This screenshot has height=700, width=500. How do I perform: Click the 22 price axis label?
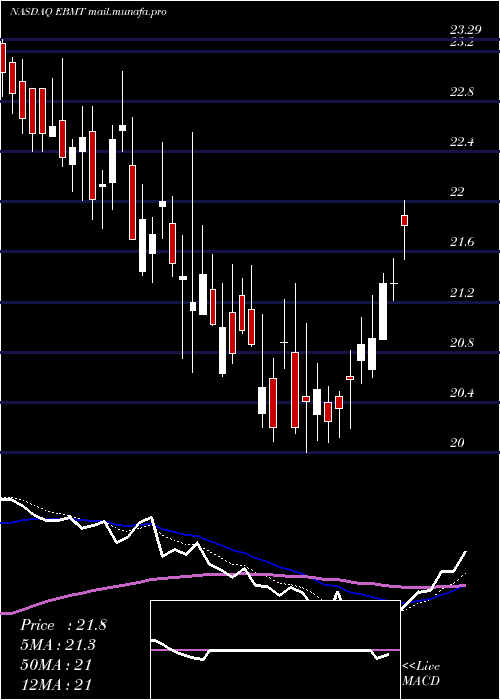[x=458, y=192]
